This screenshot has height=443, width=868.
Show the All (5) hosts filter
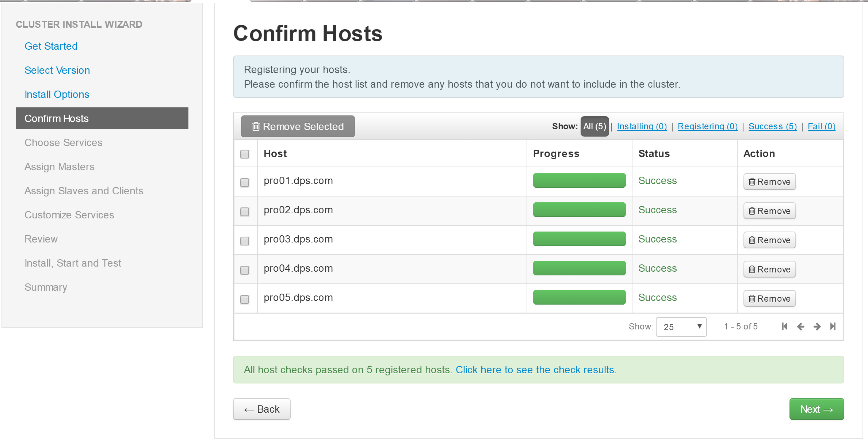[594, 126]
